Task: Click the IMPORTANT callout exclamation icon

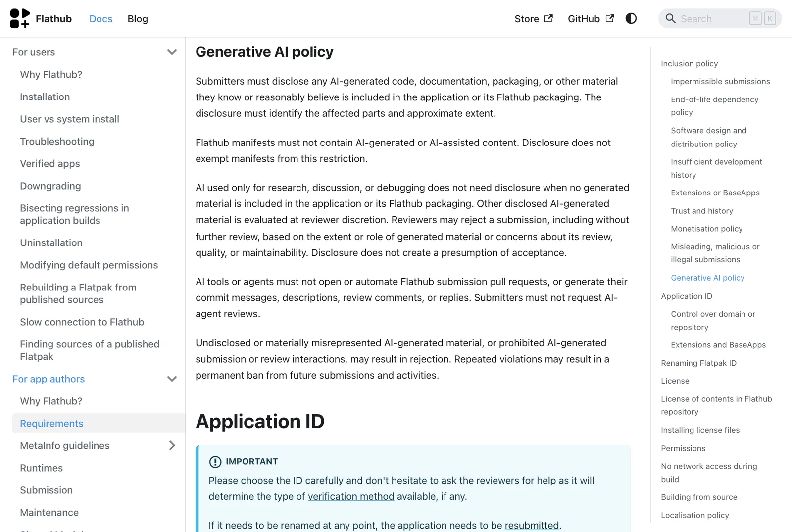Action: pyautogui.click(x=215, y=462)
